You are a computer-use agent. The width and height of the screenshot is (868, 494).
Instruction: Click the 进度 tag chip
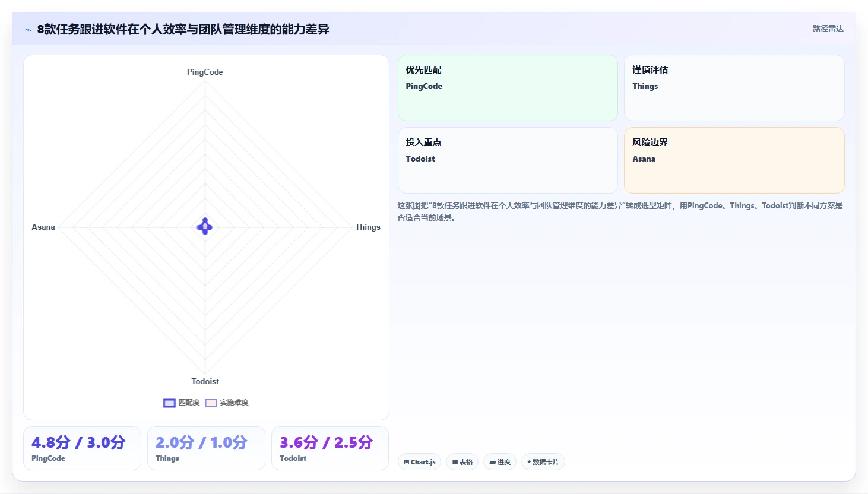pos(500,462)
